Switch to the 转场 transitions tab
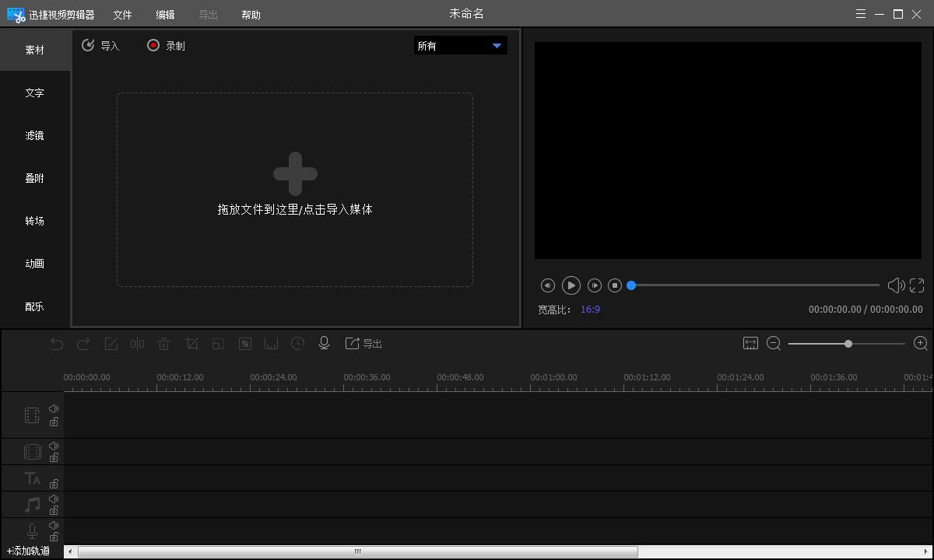The image size is (934, 560). click(x=34, y=221)
